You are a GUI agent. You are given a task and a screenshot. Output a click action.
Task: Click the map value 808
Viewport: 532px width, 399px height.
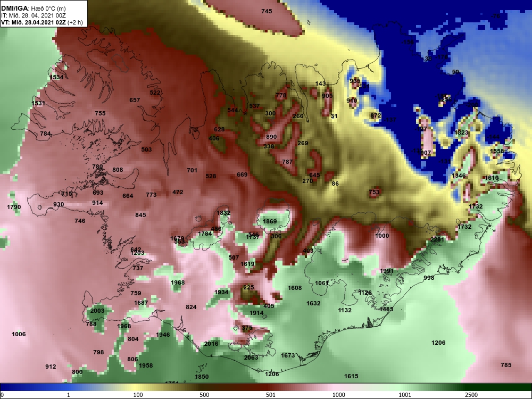pyautogui.click(x=118, y=170)
